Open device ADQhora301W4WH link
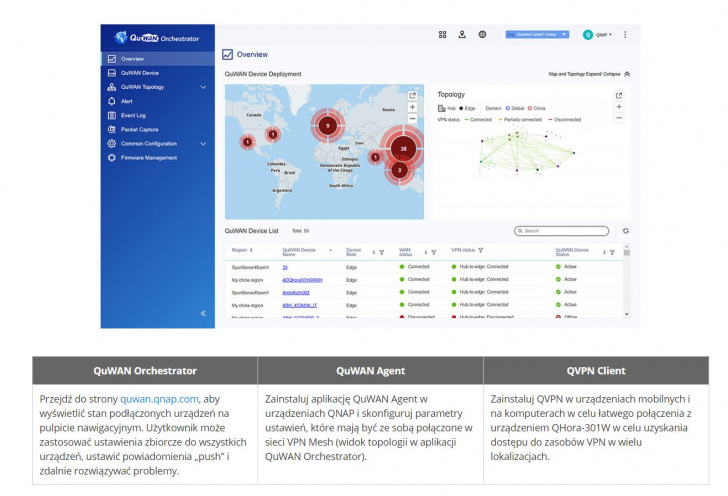This screenshot has height=496, width=728. [x=302, y=280]
